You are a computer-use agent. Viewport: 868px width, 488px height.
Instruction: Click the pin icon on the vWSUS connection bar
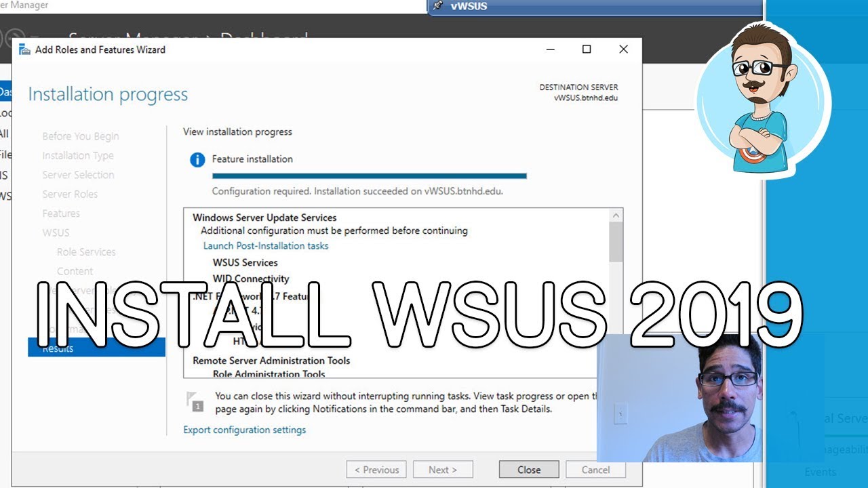coord(438,6)
